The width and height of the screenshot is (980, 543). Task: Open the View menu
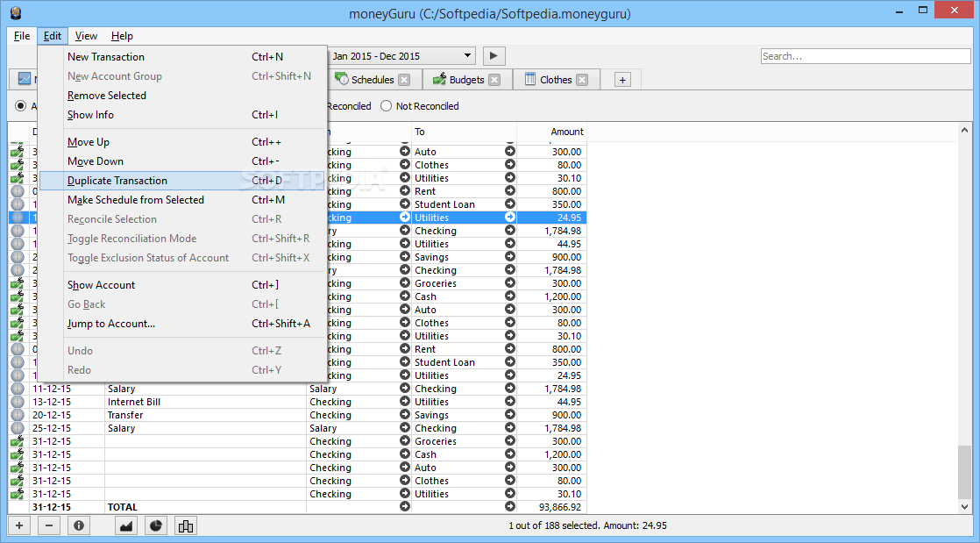coord(86,36)
